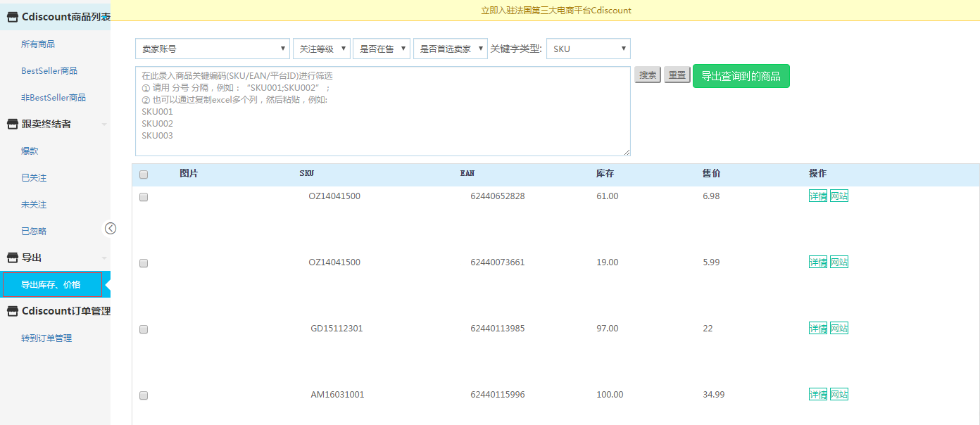
Task: Select 已关注 in the sidebar
Action: (34, 177)
